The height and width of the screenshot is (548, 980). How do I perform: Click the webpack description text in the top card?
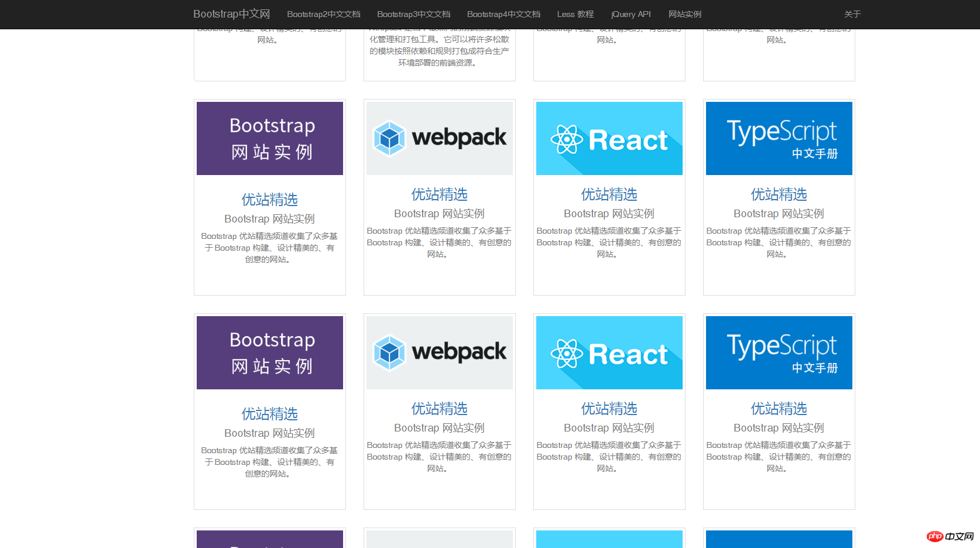point(440,48)
